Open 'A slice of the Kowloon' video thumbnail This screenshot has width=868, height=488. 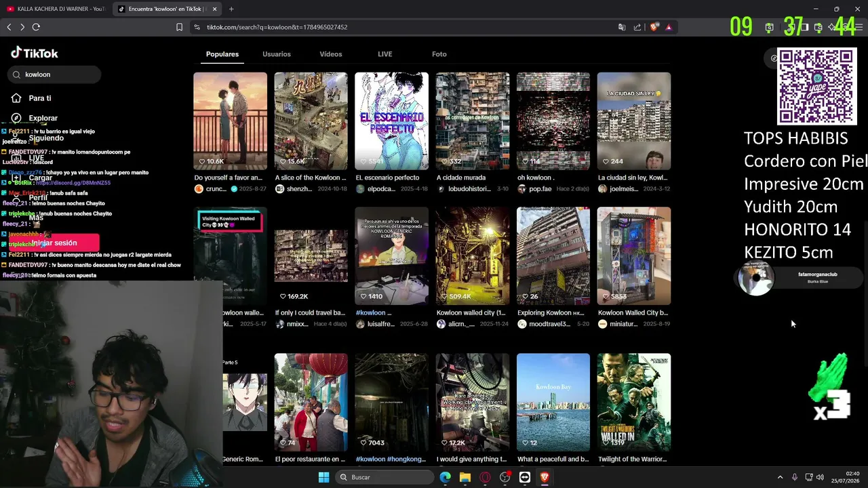tap(311, 121)
